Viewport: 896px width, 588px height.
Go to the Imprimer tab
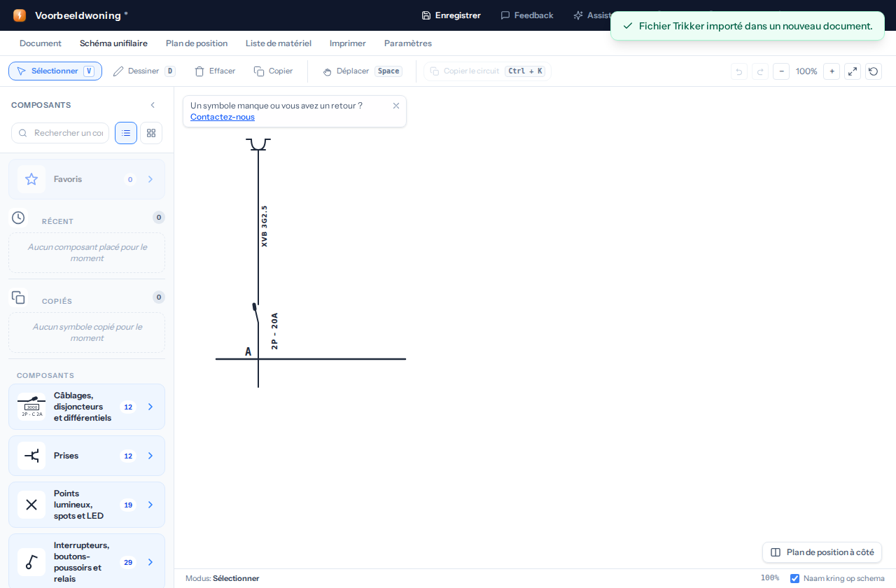coord(348,43)
